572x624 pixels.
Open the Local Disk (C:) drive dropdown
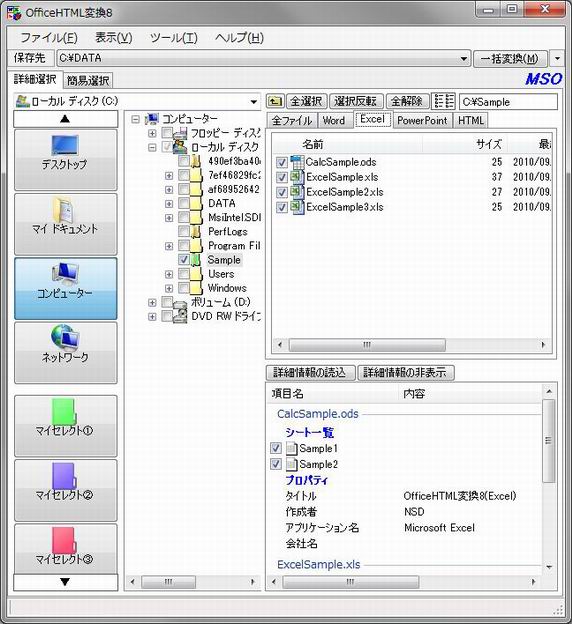pos(254,102)
